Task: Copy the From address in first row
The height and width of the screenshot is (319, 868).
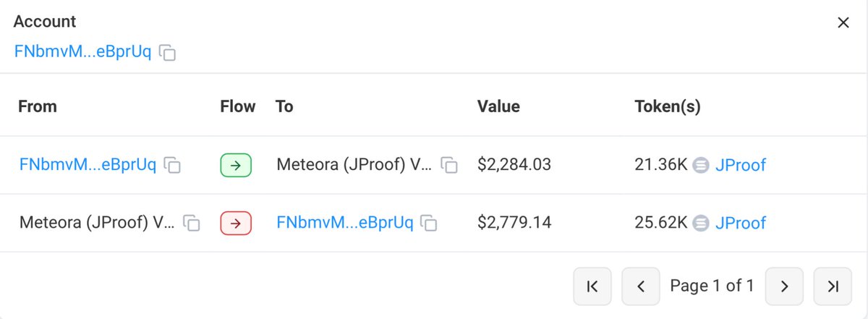Action: click(x=172, y=165)
